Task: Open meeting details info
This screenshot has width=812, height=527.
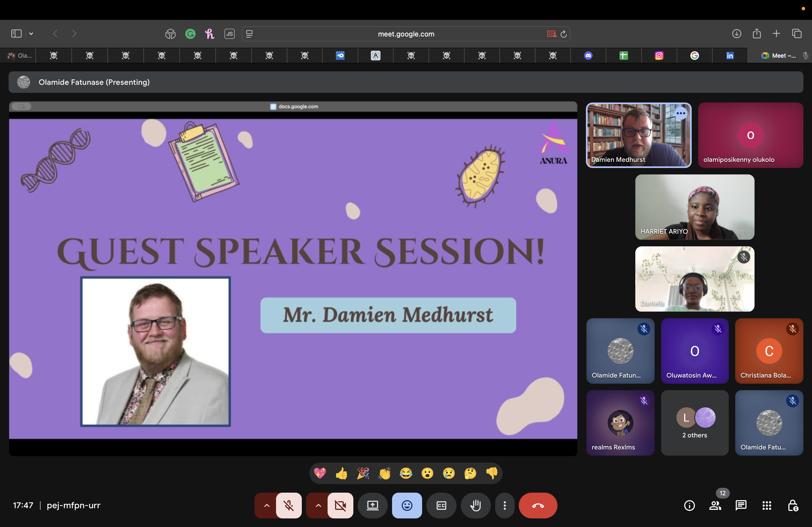Action: (689, 505)
